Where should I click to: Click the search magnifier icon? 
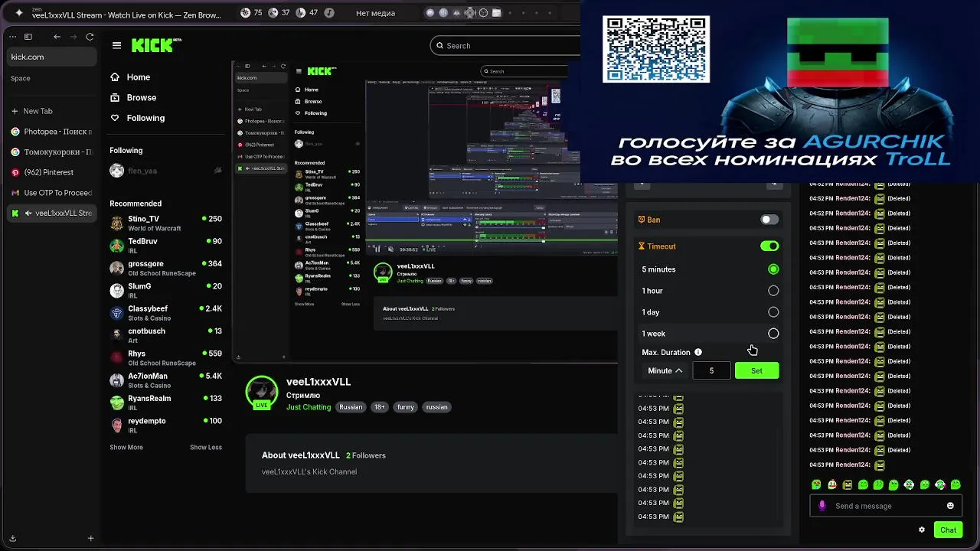tap(439, 46)
